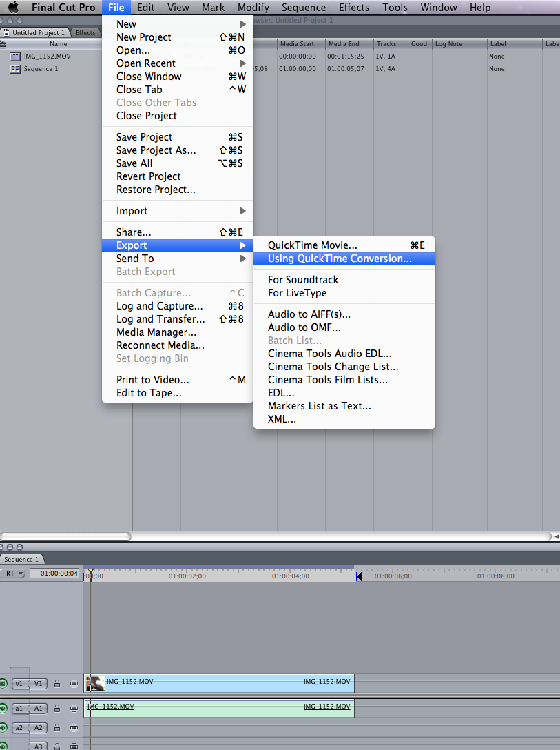
Task: Expand the Open Recent submenu
Action: point(177,63)
